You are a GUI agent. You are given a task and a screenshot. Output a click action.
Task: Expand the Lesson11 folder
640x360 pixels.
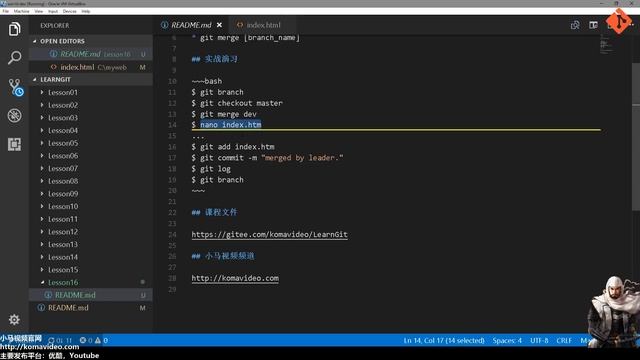click(x=91, y=219)
